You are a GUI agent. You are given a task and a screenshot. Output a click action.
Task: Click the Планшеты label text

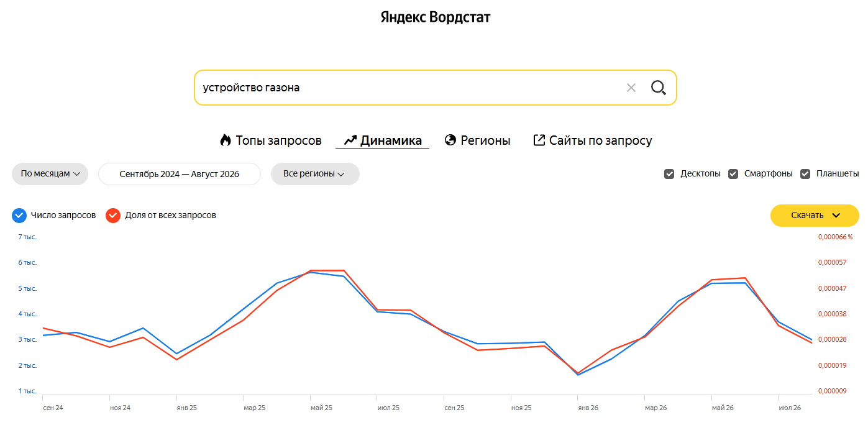click(x=838, y=174)
